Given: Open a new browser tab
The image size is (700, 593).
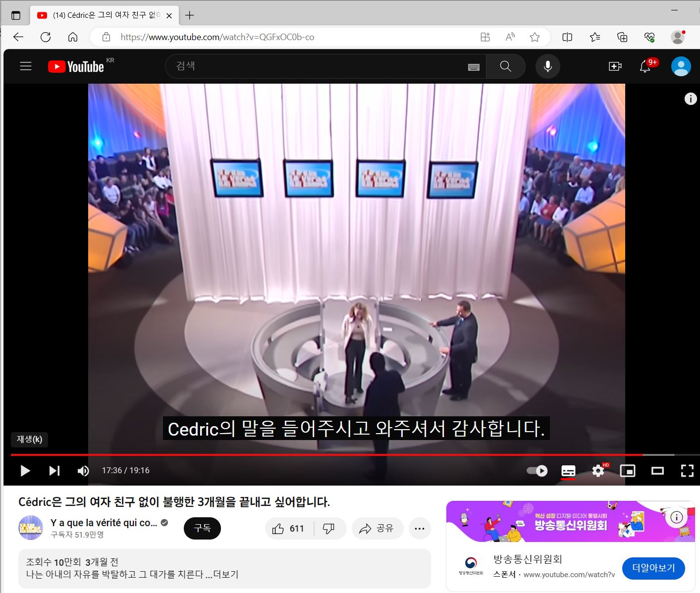Looking at the screenshot, I should coord(189,15).
